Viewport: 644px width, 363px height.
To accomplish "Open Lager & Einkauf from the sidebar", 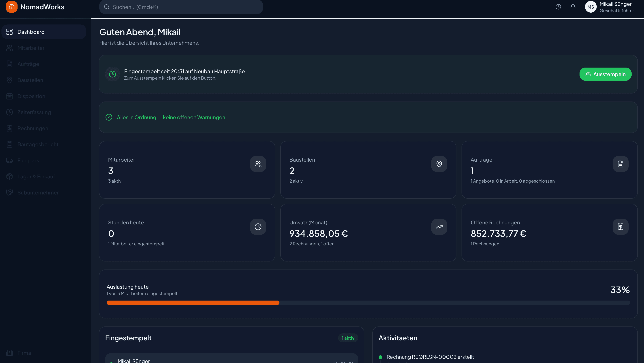I will pos(36,176).
